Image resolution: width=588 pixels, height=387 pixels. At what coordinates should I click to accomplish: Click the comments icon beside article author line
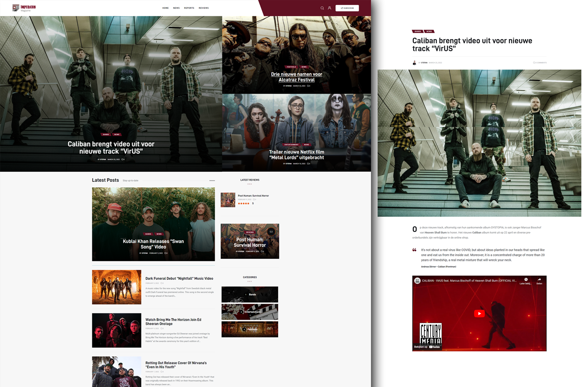click(x=534, y=63)
